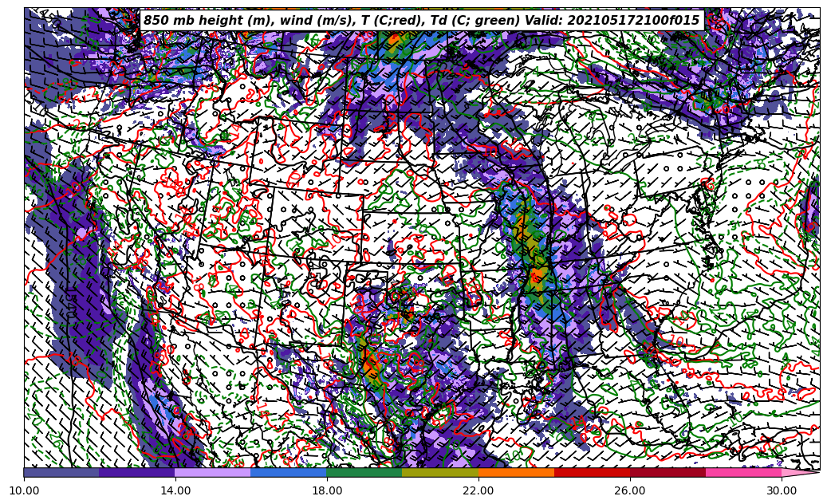Select the 30.00 colorbar tick label
The image size is (827, 504).
click(x=782, y=491)
